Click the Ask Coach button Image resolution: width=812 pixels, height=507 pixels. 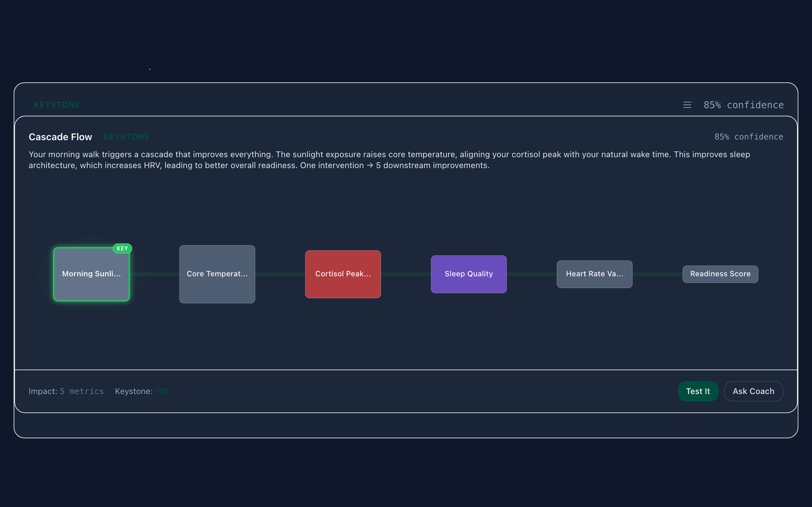(x=754, y=391)
